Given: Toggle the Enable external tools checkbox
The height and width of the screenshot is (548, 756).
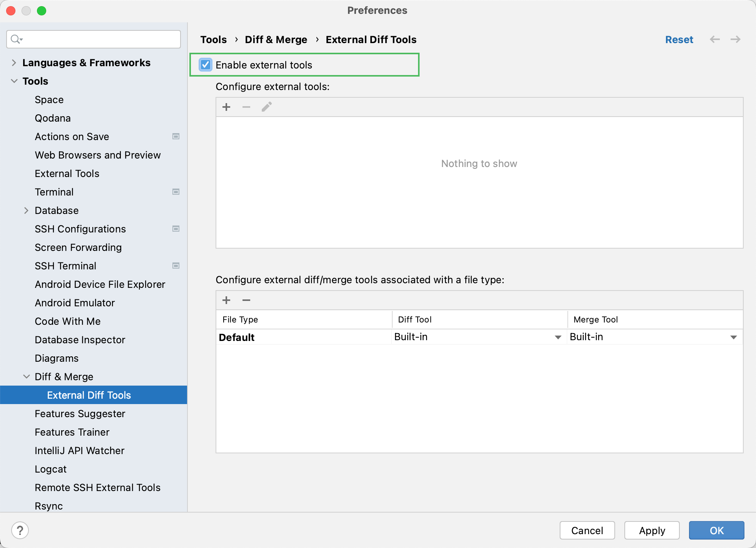Looking at the screenshot, I should (x=207, y=65).
